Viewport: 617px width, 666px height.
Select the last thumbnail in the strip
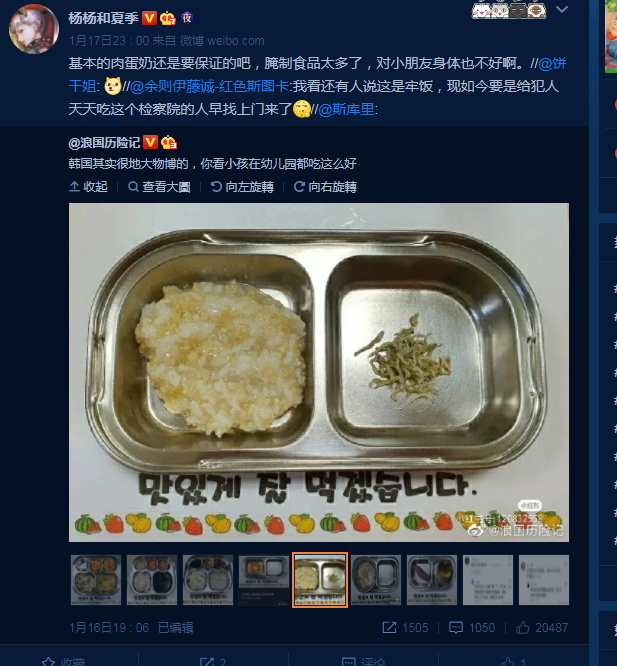(x=544, y=579)
